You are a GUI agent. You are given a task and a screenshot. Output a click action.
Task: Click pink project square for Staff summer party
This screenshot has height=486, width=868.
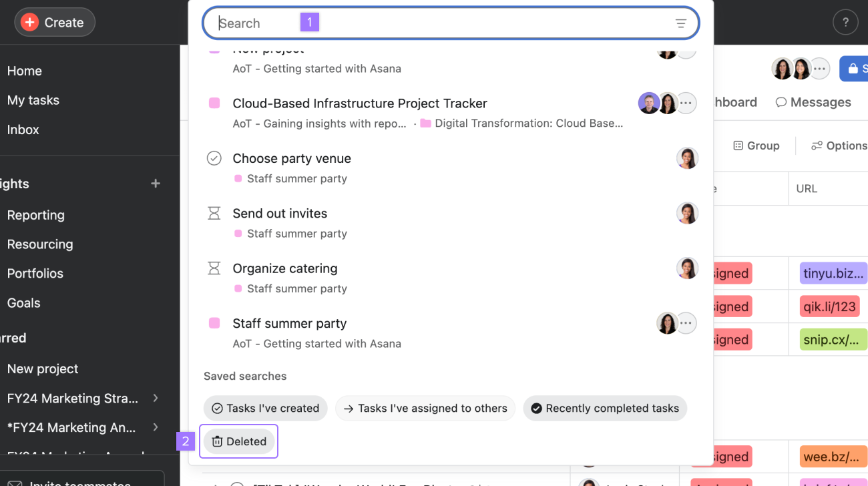214,323
